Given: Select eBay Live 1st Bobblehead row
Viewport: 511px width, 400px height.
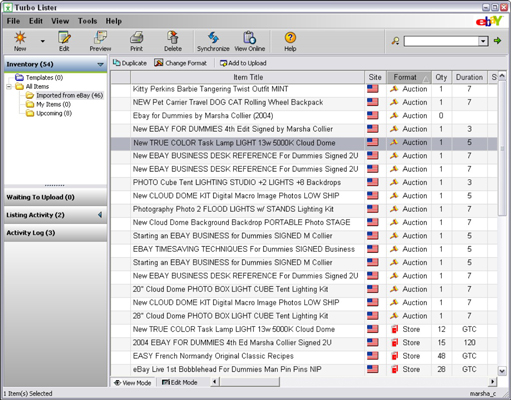Looking at the screenshot, I should pos(304,369).
